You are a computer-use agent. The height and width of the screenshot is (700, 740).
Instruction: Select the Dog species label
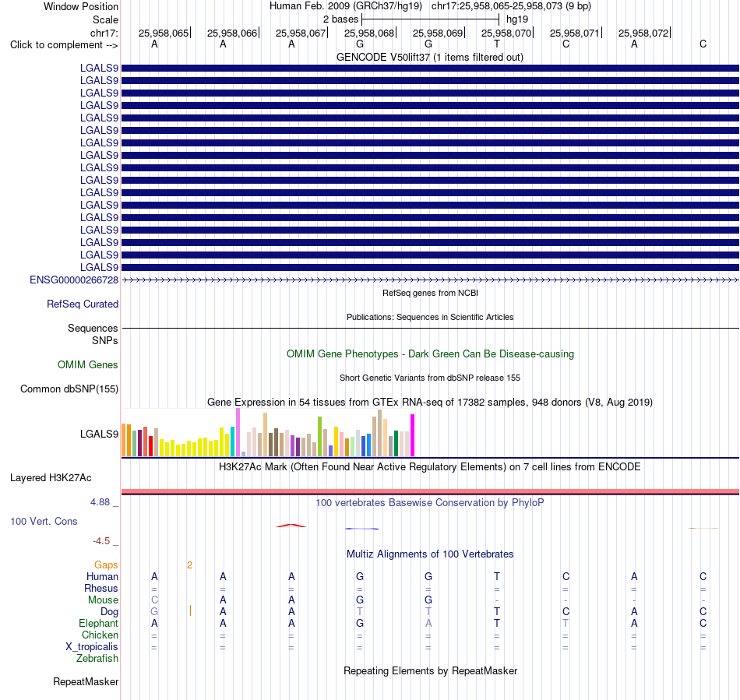tap(109, 611)
